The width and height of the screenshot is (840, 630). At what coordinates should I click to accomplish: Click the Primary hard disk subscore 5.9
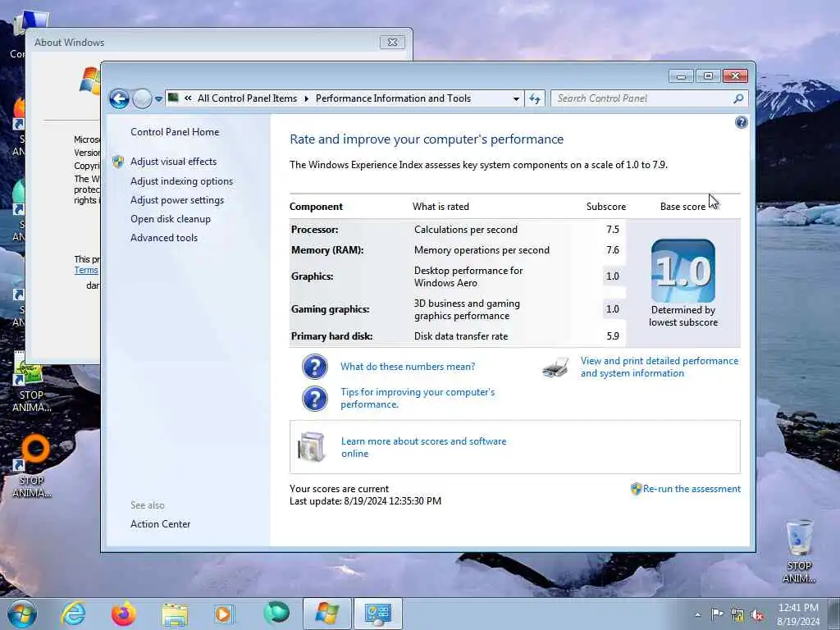point(612,336)
